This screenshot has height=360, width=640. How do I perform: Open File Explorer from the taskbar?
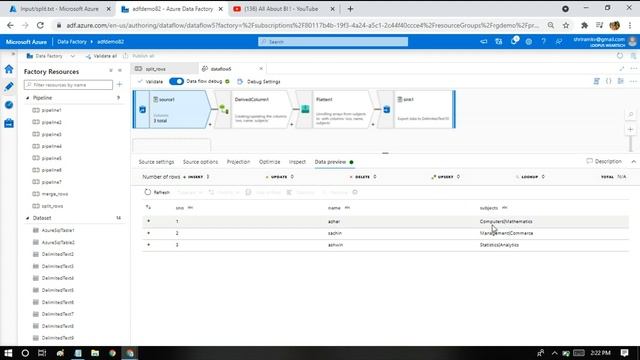[95, 353]
